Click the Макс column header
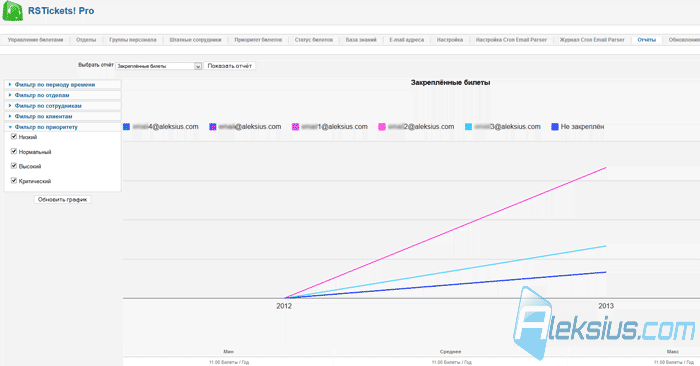This screenshot has width=700, height=366. (673, 352)
